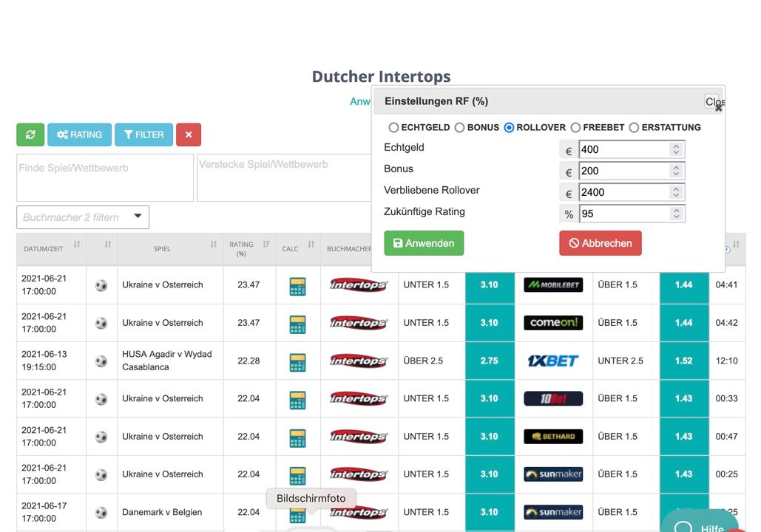The height and width of the screenshot is (532, 761).
Task: Click the 12:10 time value
Action: point(726,361)
